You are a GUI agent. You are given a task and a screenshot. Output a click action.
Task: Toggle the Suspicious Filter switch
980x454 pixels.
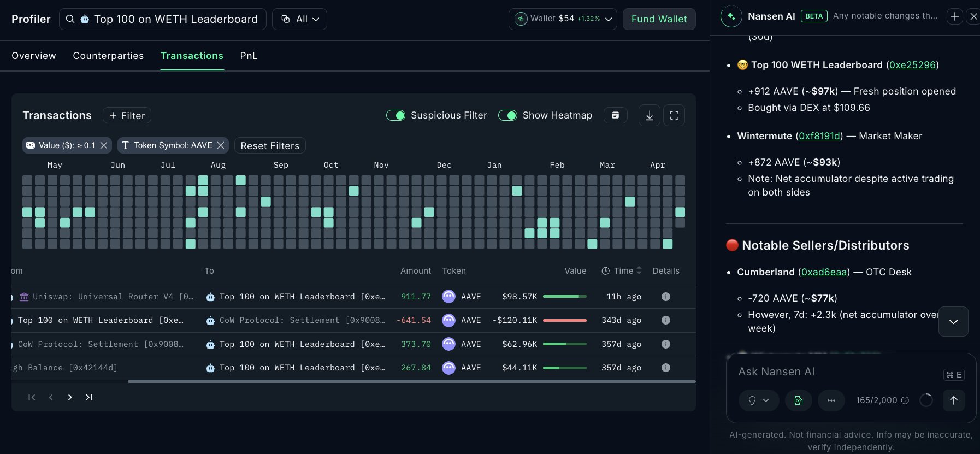point(395,115)
